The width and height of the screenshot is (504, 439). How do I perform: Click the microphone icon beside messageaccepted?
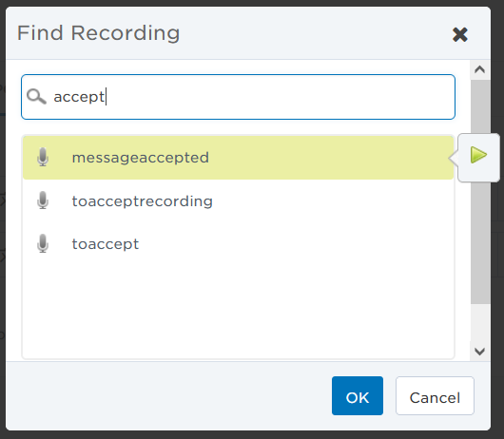pyautogui.click(x=43, y=157)
